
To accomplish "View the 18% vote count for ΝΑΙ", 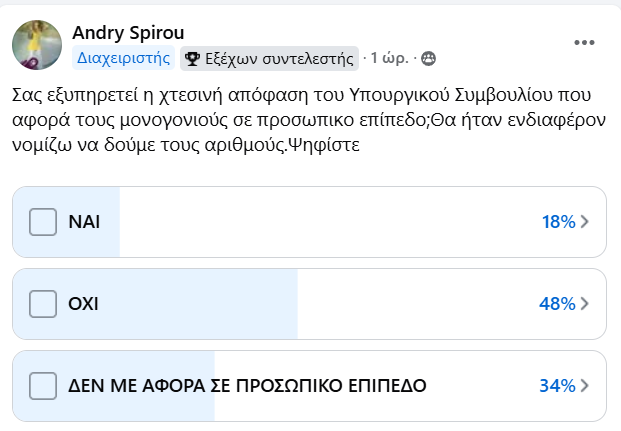I will tap(558, 222).
